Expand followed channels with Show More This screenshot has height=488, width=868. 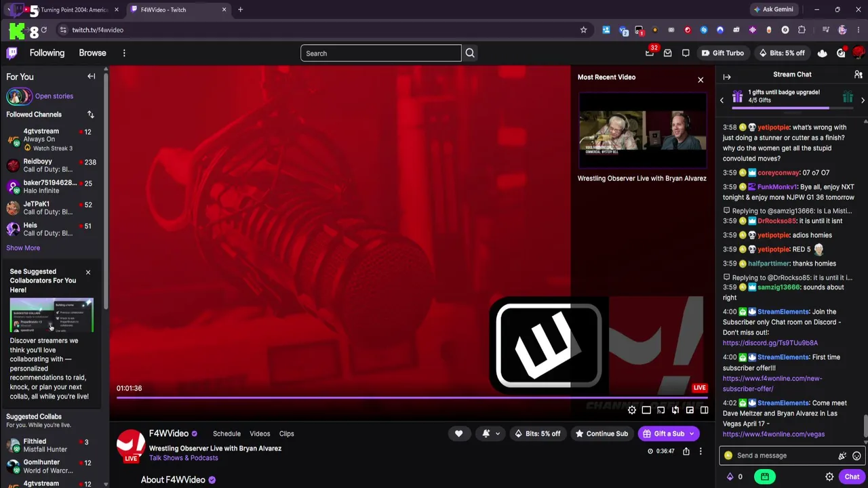(23, 248)
